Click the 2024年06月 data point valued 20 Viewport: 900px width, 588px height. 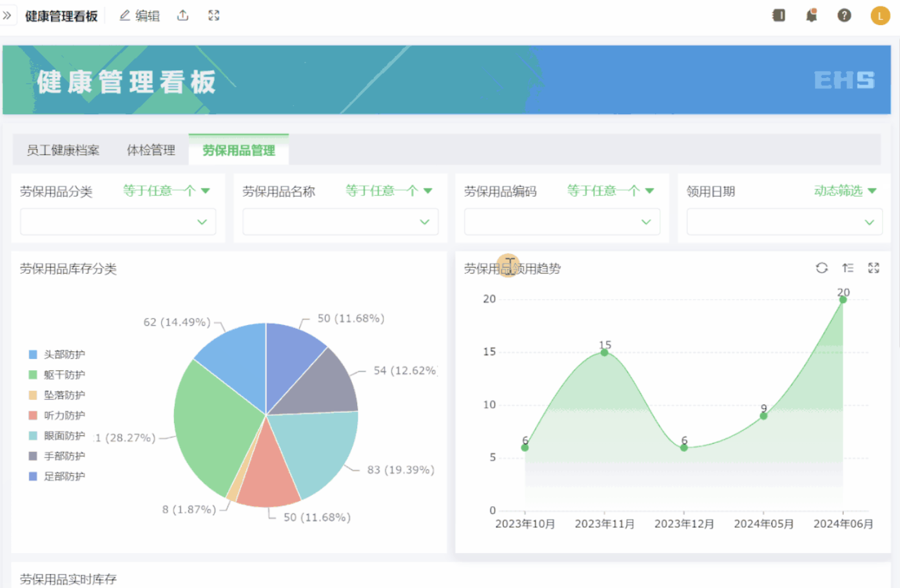coord(843,299)
